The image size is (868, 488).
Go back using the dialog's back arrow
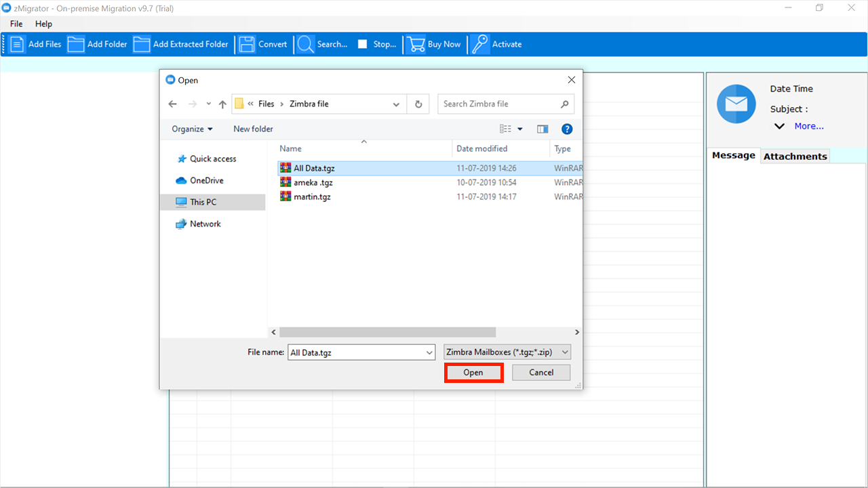(x=172, y=104)
